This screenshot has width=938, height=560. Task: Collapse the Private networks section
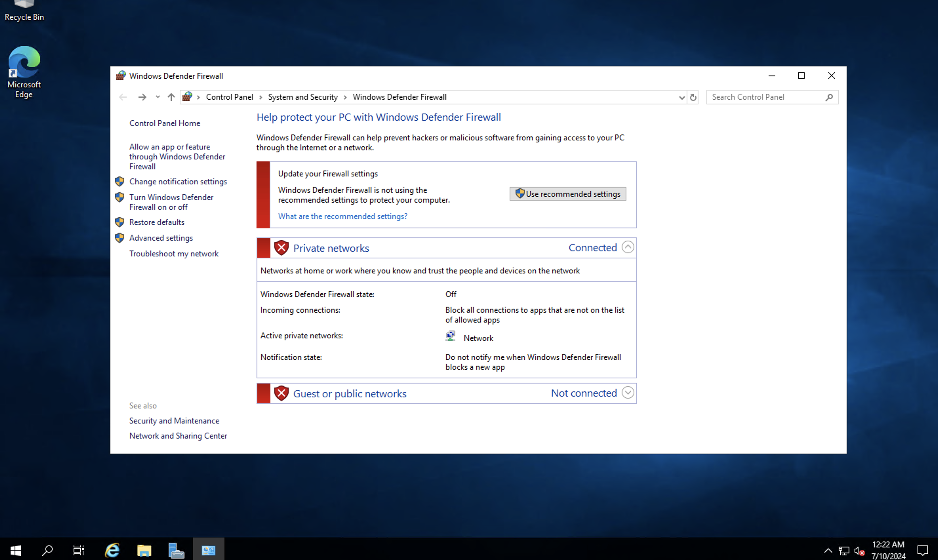[628, 247]
